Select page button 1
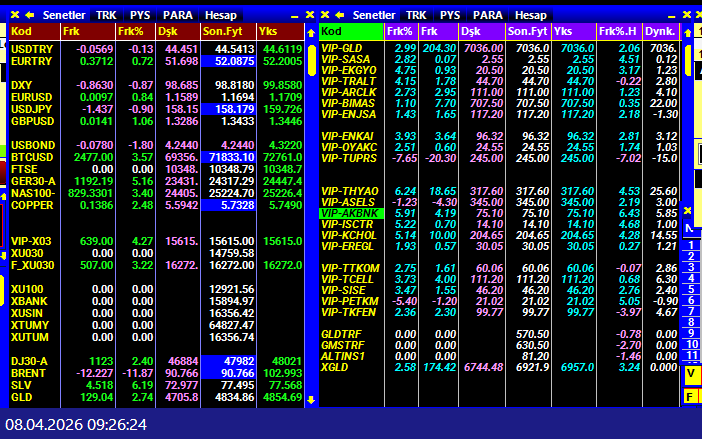Viewport: 702px width, 439px height. [x=691, y=245]
